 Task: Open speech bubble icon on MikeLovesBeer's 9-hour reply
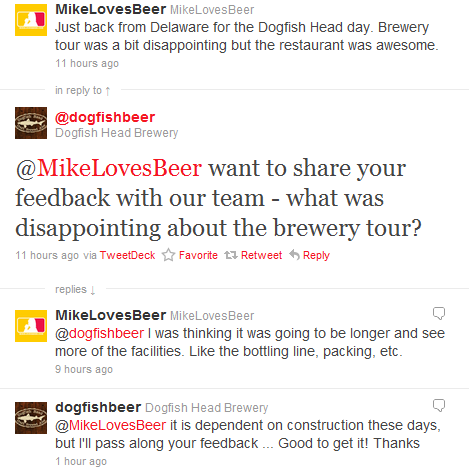point(439,313)
